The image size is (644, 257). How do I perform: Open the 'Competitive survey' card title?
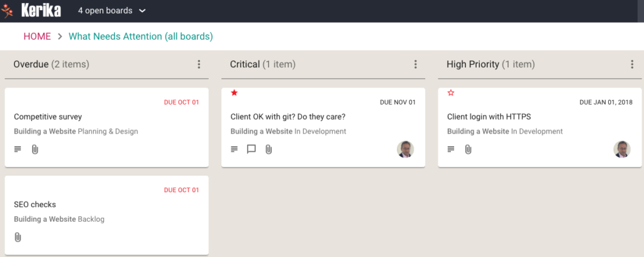coord(48,117)
